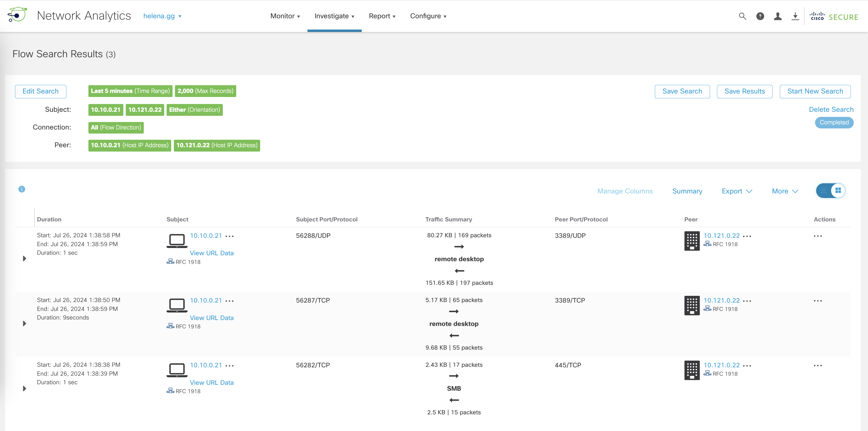Open the Actions ellipsis for the SMB flow
Image resolution: width=868 pixels, height=431 pixels.
(x=817, y=365)
